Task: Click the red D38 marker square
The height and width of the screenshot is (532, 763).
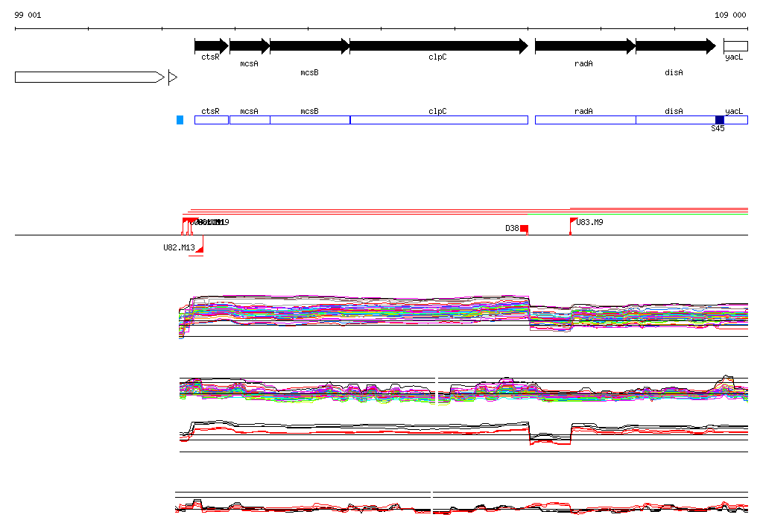Action: 525,229
